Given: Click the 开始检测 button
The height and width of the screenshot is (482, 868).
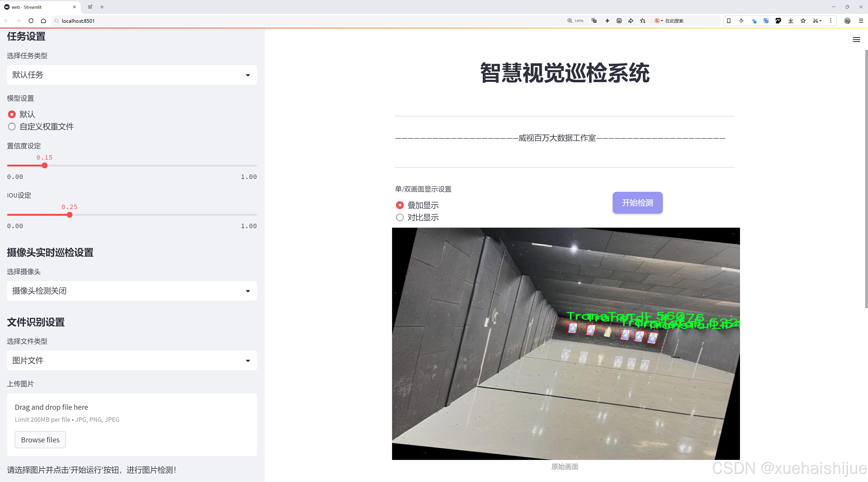Looking at the screenshot, I should click(637, 203).
